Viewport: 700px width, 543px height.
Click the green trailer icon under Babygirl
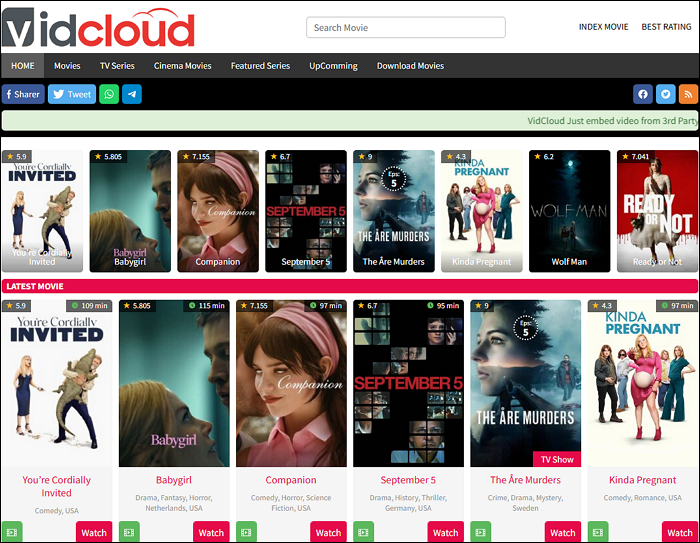click(129, 532)
